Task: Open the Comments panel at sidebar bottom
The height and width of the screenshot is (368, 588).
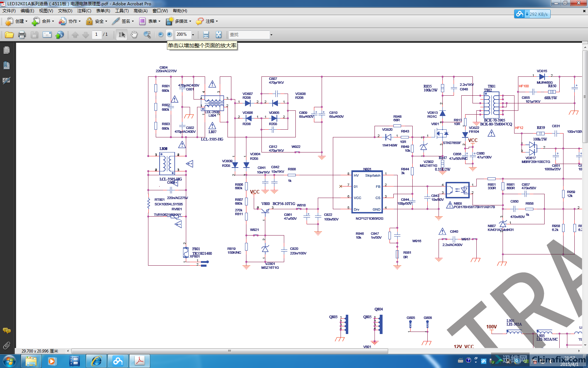Action: (6, 330)
